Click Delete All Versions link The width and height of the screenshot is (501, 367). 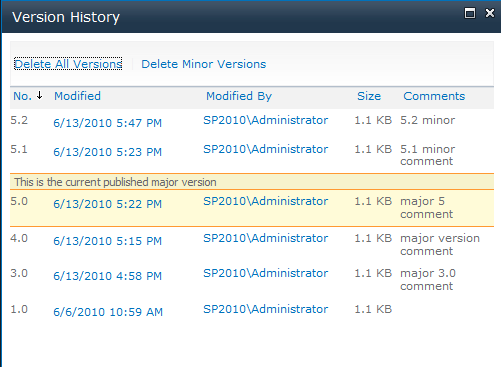[x=68, y=64]
